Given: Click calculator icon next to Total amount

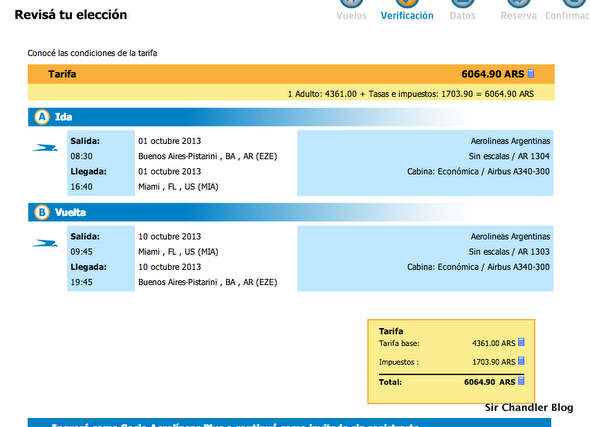Looking at the screenshot, I should tap(521, 381).
